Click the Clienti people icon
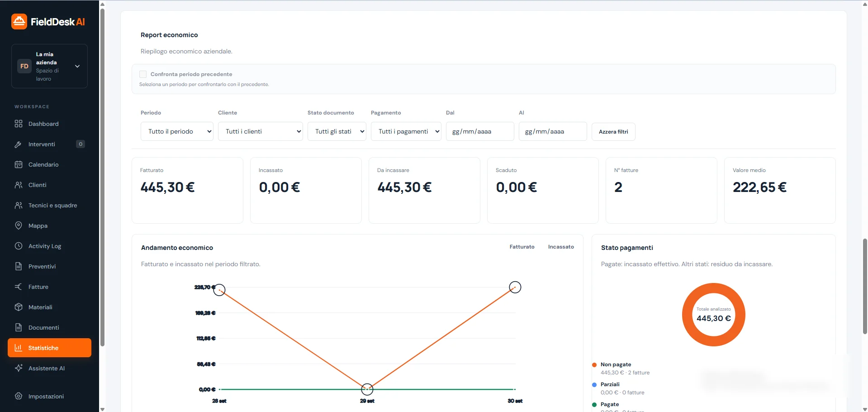The width and height of the screenshot is (868, 412). click(19, 185)
